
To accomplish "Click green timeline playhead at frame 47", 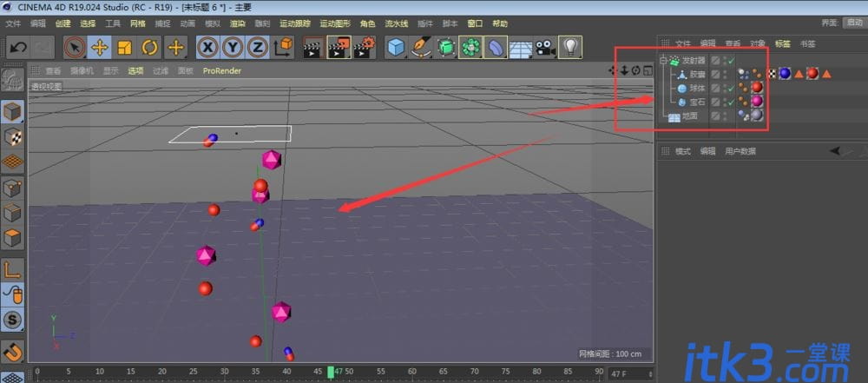I will [331, 372].
